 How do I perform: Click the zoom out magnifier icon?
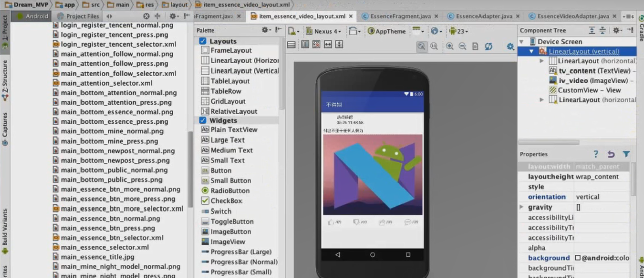pos(462,46)
